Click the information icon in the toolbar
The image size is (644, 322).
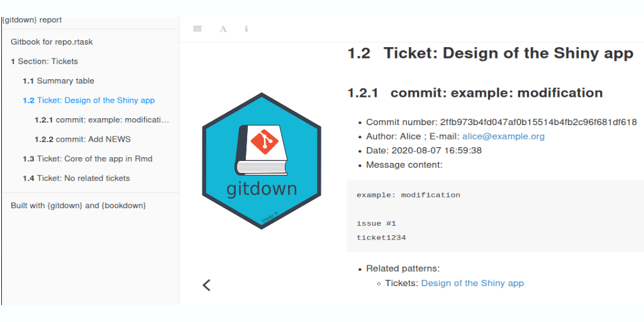click(247, 29)
